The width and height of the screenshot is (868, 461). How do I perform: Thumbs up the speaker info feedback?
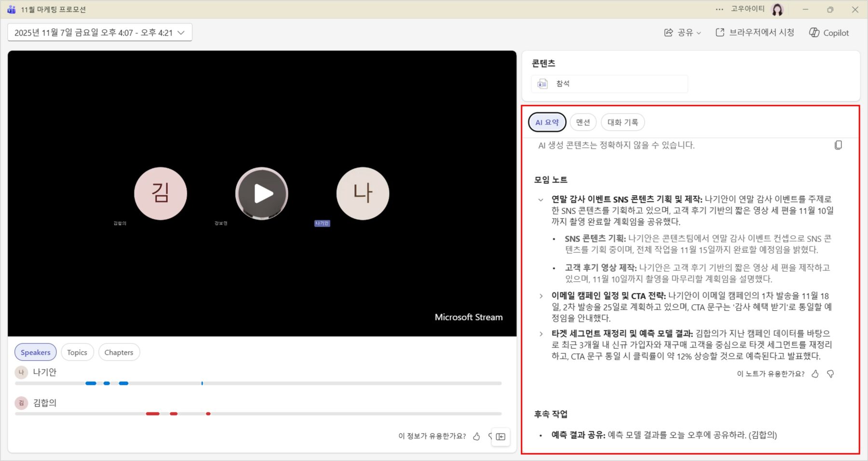tap(476, 436)
